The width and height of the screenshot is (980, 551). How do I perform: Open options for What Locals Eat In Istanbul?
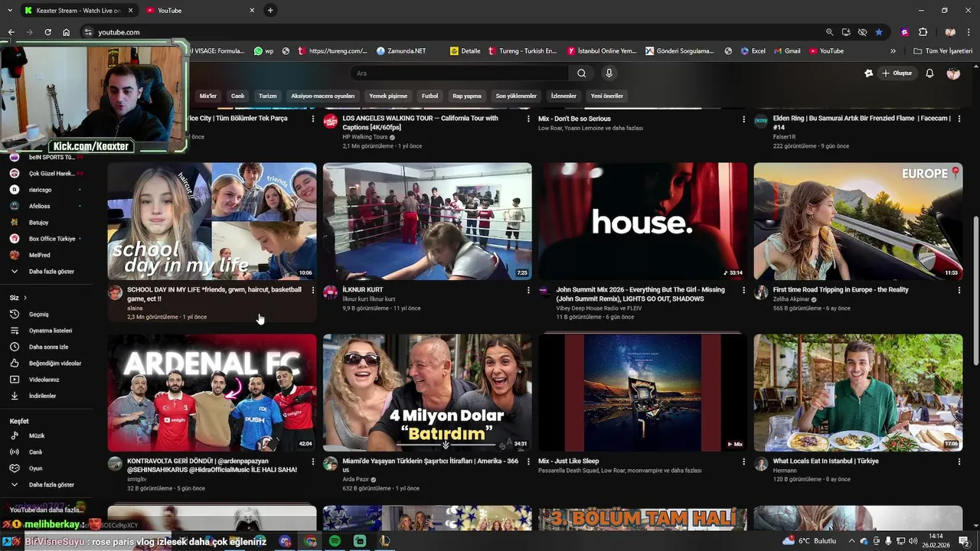click(x=959, y=461)
